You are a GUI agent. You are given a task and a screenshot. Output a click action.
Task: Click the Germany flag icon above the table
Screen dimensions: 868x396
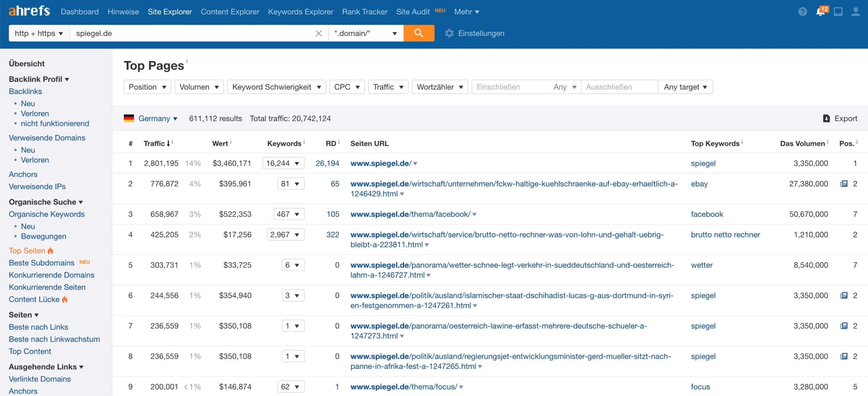tap(129, 118)
